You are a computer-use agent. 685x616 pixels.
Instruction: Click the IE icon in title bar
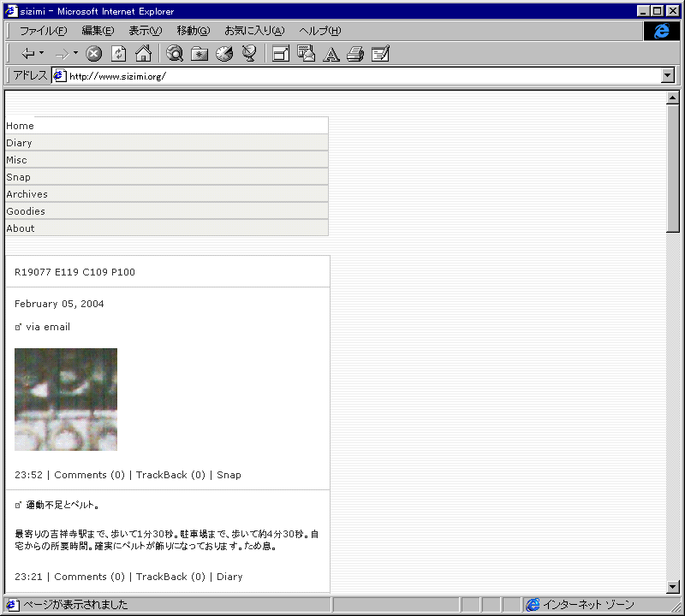point(11,11)
